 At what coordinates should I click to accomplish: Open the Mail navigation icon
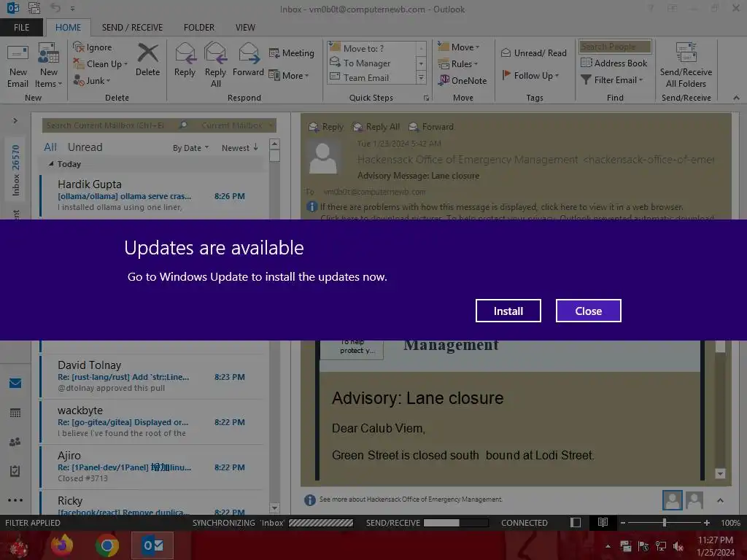point(15,384)
